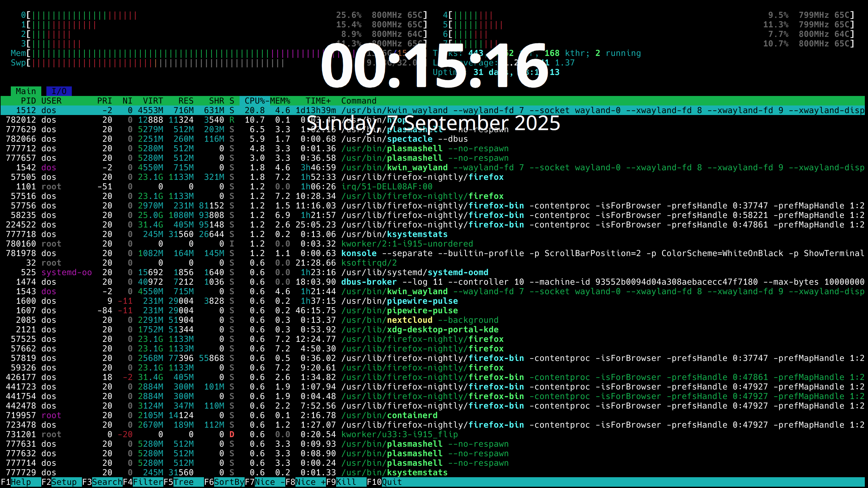This screenshot has height=488, width=868.
Task: Click F10 Quit button
Action: click(x=384, y=482)
